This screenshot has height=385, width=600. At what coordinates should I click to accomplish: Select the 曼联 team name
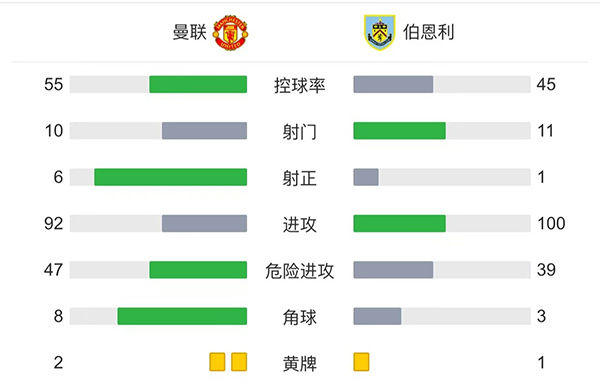(x=190, y=32)
